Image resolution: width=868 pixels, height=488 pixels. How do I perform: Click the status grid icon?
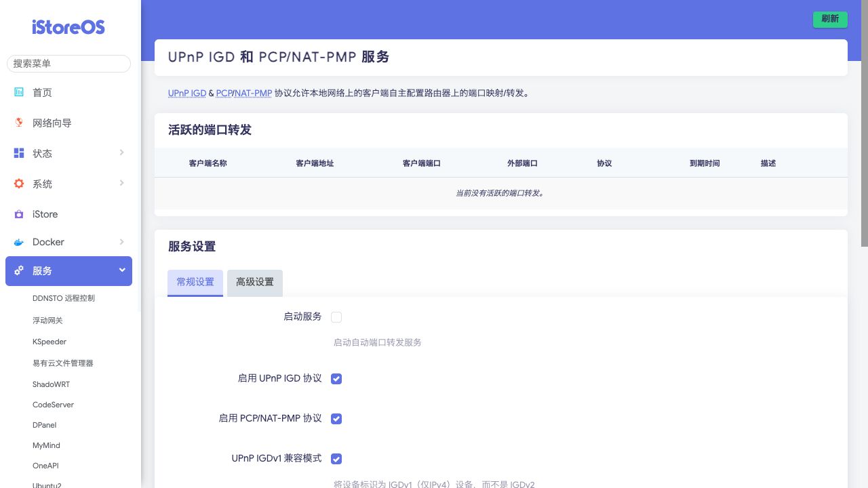[19, 153]
